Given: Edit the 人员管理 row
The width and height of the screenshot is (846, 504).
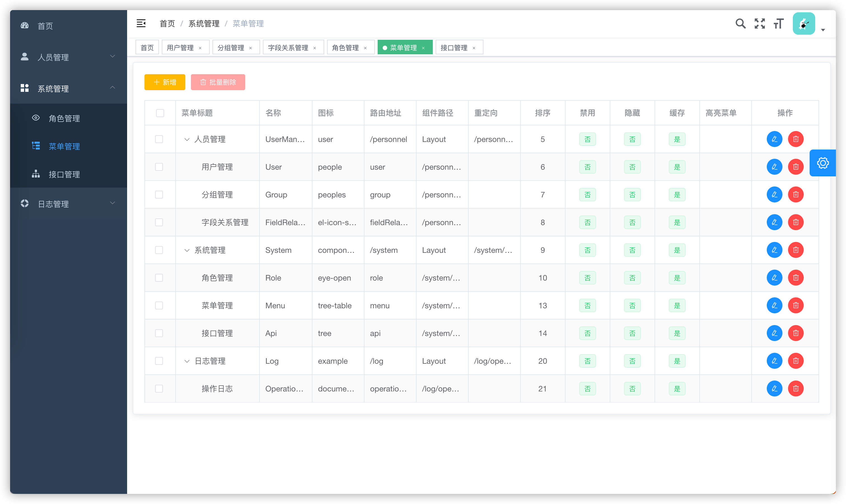Looking at the screenshot, I should click(774, 139).
